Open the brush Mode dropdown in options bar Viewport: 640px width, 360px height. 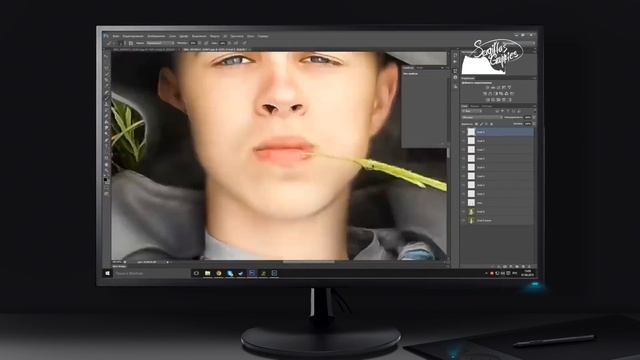[160, 43]
